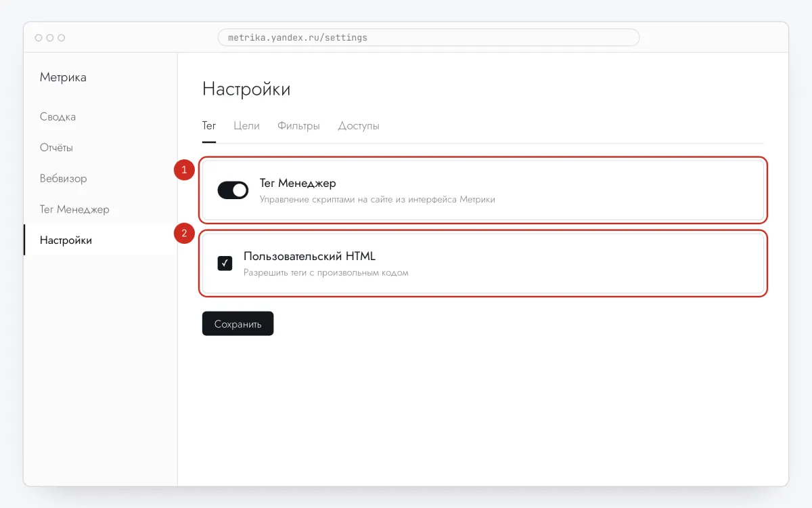
Task: Click the first window control circle
Action: [x=39, y=38]
